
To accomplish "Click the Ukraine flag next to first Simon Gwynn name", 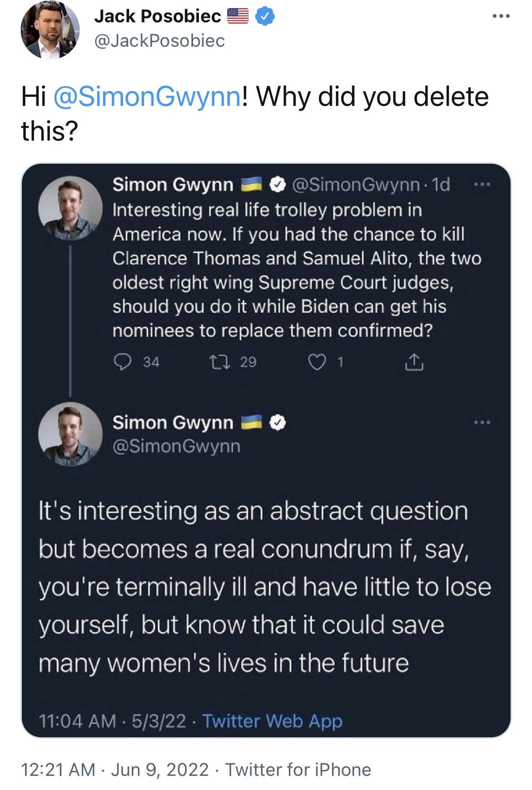I will pyautogui.click(x=251, y=184).
